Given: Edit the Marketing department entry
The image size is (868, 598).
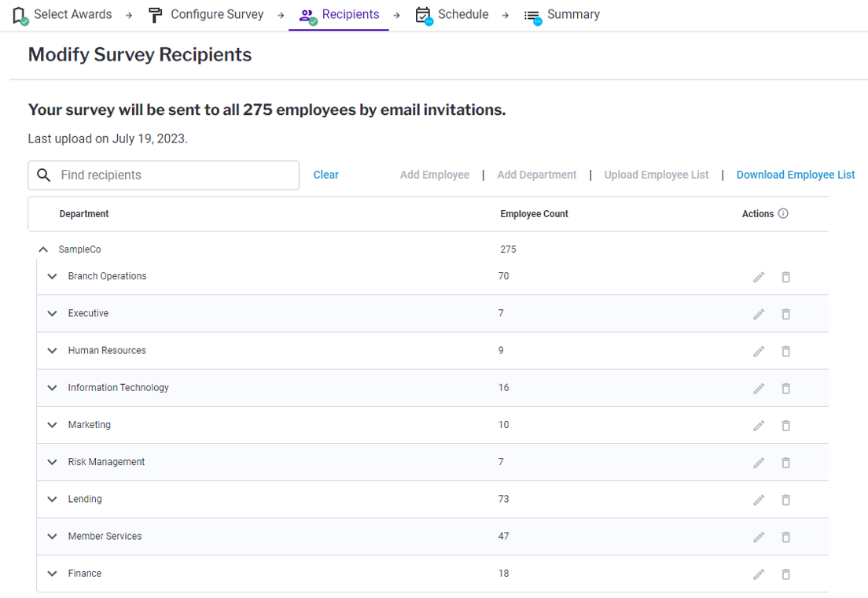Looking at the screenshot, I should (759, 426).
